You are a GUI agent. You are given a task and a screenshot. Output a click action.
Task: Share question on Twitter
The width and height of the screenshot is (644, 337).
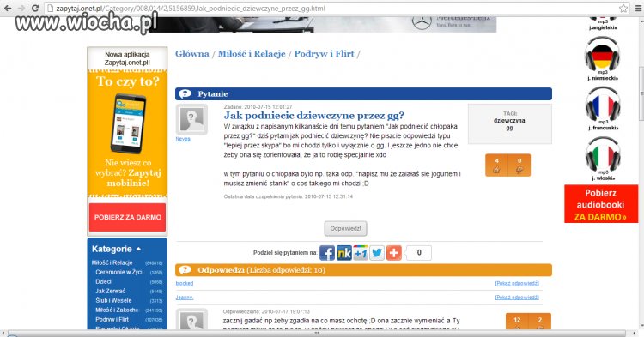(x=377, y=253)
